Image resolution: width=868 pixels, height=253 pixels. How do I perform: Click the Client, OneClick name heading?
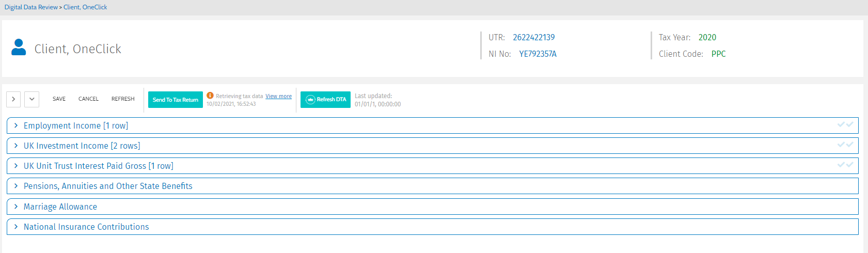(x=78, y=49)
